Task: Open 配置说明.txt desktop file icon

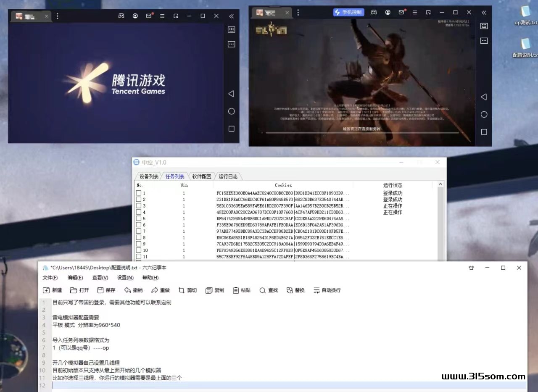Action: point(525,48)
